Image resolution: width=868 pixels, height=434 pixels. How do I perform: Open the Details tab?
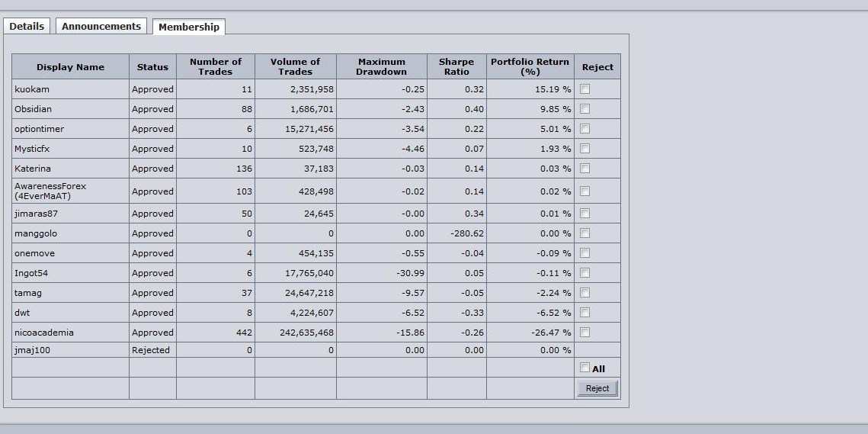click(27, 26)
